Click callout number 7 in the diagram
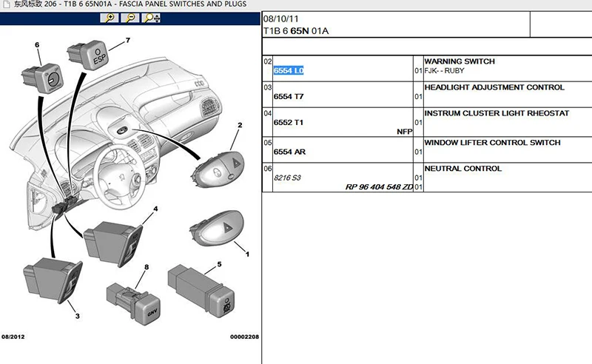Screen dimensions: 592x364 click(x=128, y=40)
